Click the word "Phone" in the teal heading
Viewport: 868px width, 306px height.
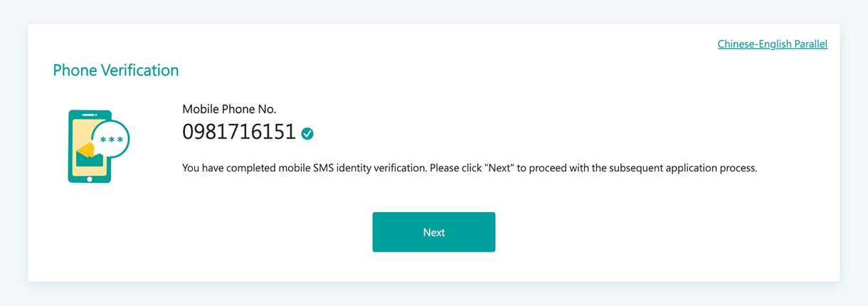[75, 70]
